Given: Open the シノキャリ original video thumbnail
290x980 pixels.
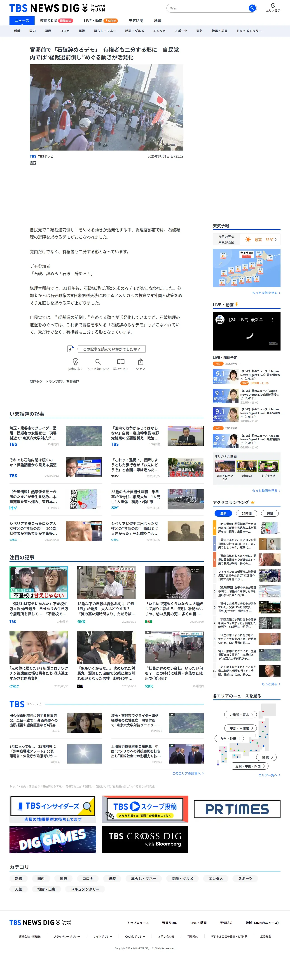Looking at the screenshot, I should click(x=268, y=466).
